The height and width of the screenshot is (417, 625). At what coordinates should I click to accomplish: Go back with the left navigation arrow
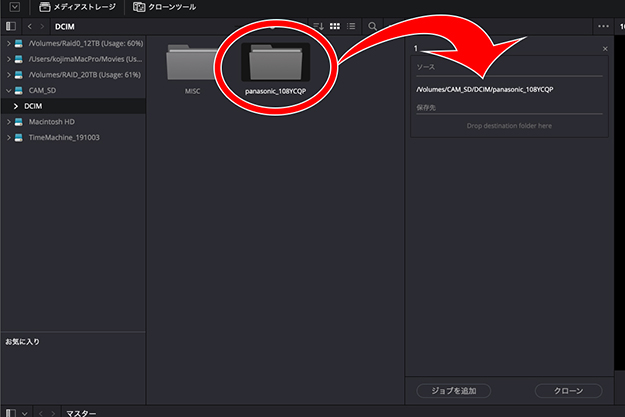[x=30, y=25]
